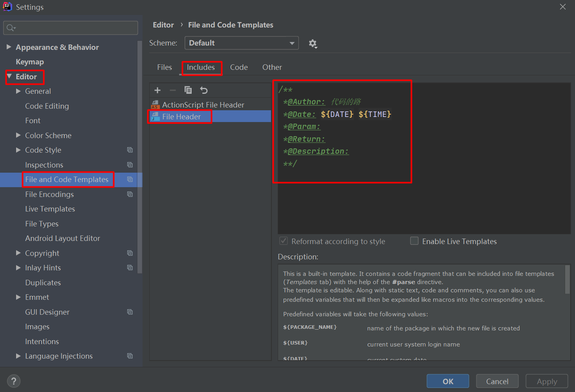The height and width of the screenshot is (392, 575).
Task: Open Intentions settings
Action: pyautogui.click(x=42, y=341)
